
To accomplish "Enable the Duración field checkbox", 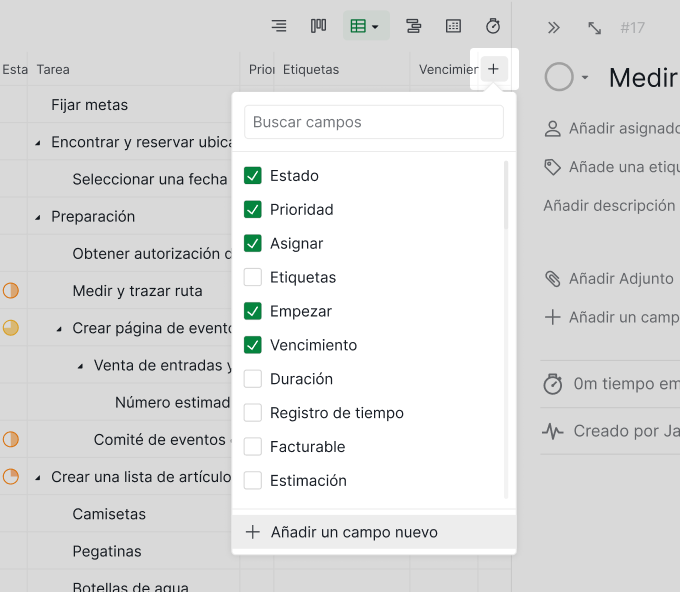I will point(252,379).
